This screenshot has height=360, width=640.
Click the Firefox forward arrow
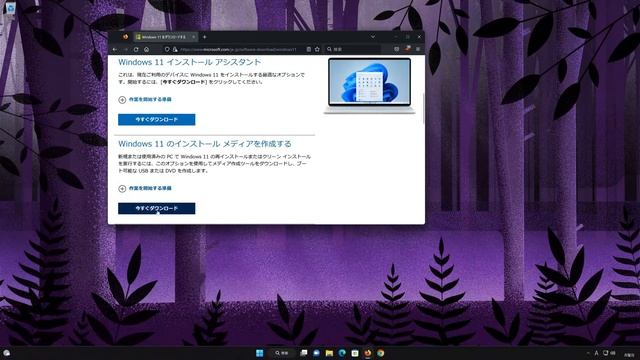(x=125, y=49)
